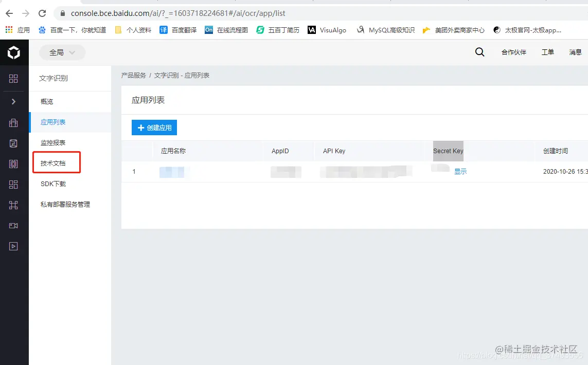Open 消息 in the top navigation
The height and width of the screenshot is (365, 588).
coord(575,52)
